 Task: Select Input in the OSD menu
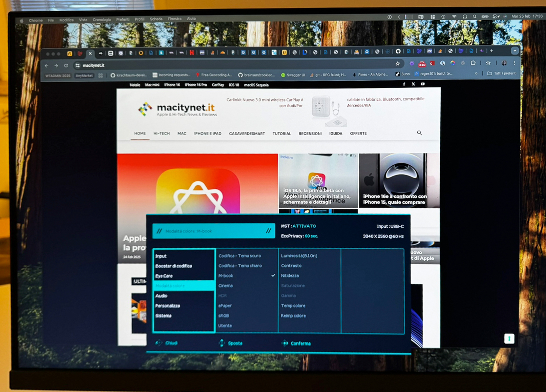(x=161, y=256)
